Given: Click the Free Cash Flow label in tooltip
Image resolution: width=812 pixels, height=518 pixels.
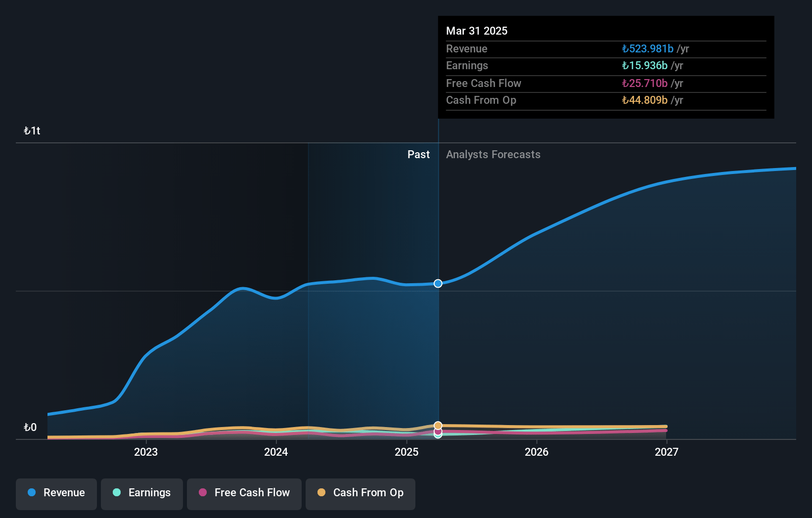Looking at the screenshot, I should [x=484, y=83].
